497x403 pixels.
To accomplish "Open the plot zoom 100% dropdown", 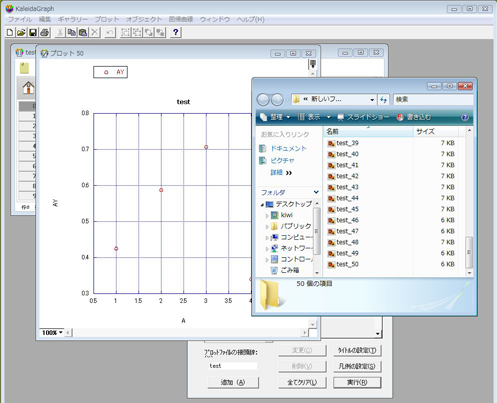I will click(52, 333).
